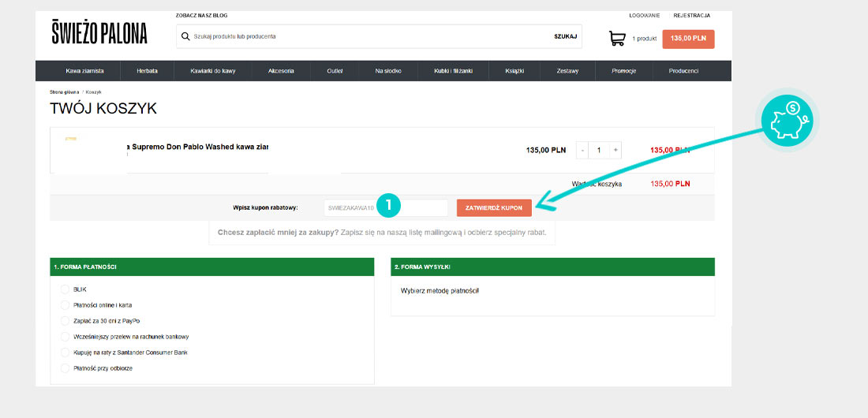Select BLIK payment method
The image size is (868, 418).
(x=65, y=289)
